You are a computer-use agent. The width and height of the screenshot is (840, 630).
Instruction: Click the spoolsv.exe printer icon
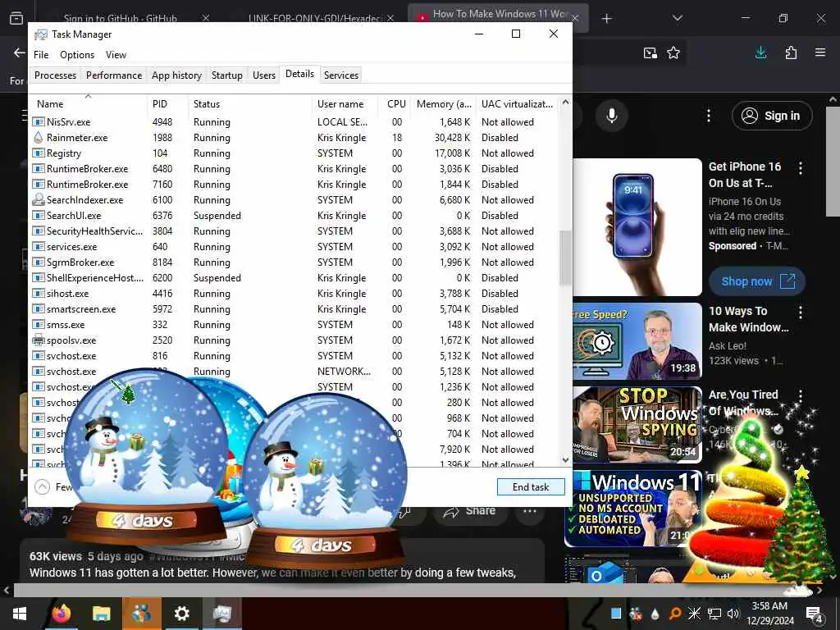click(38, 340)
